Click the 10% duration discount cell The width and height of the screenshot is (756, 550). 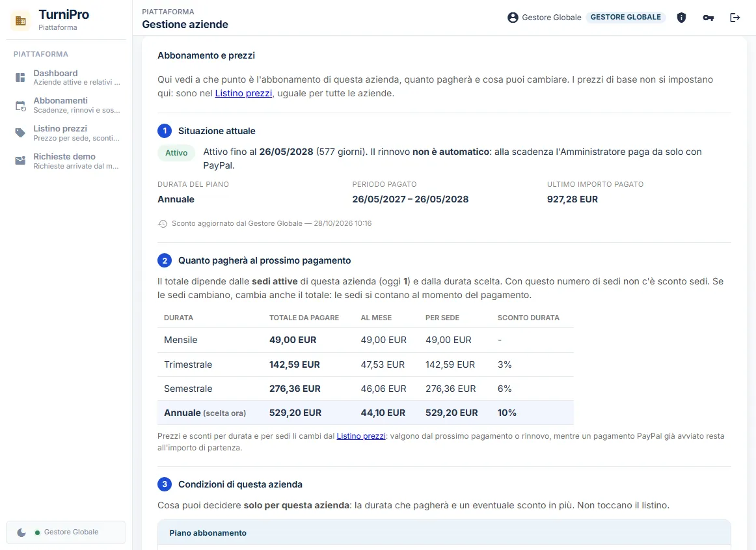point(507,413)
